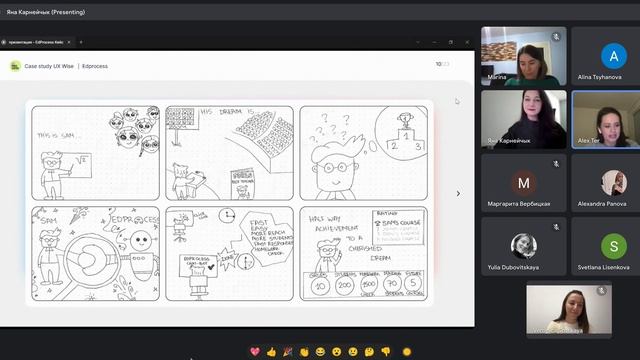Select Yulia Dubovitskaya's participant tile
640x360 pixels.
point(524,246)
